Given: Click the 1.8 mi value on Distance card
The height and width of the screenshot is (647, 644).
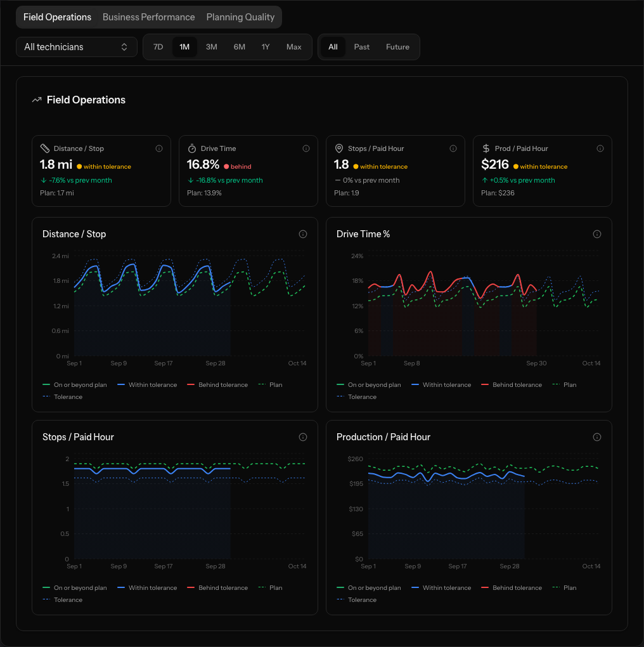Looking at the screenshot, I should click(56, 165).
